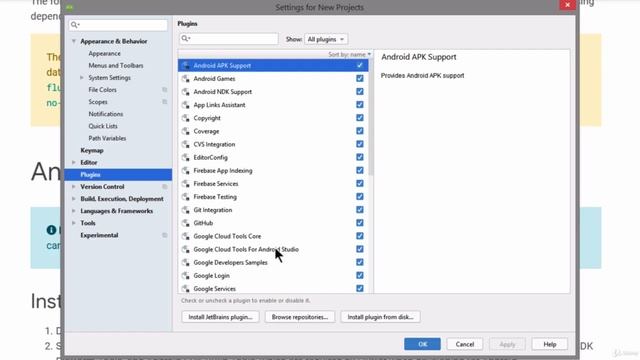The image size is (640, 360).
Task: Collapse the Appearance & Behavior section
Action: pos(74,41)
